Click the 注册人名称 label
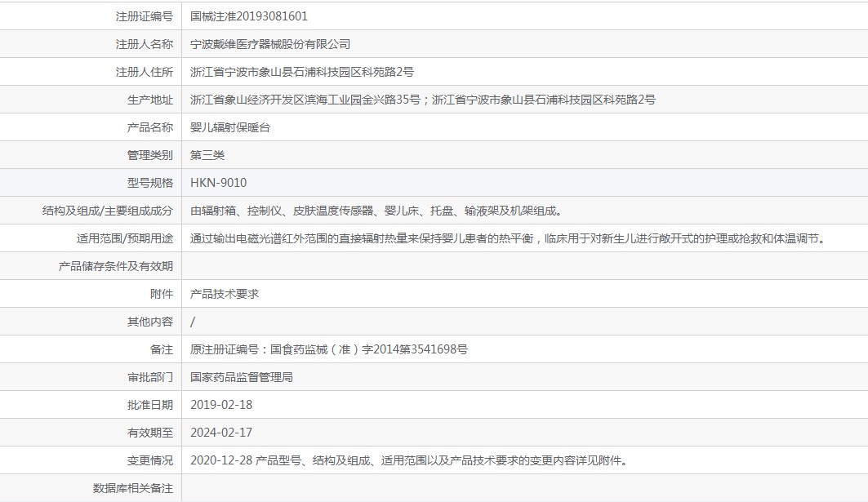This screenshot has height=502, width=868. tap(144, 44)
